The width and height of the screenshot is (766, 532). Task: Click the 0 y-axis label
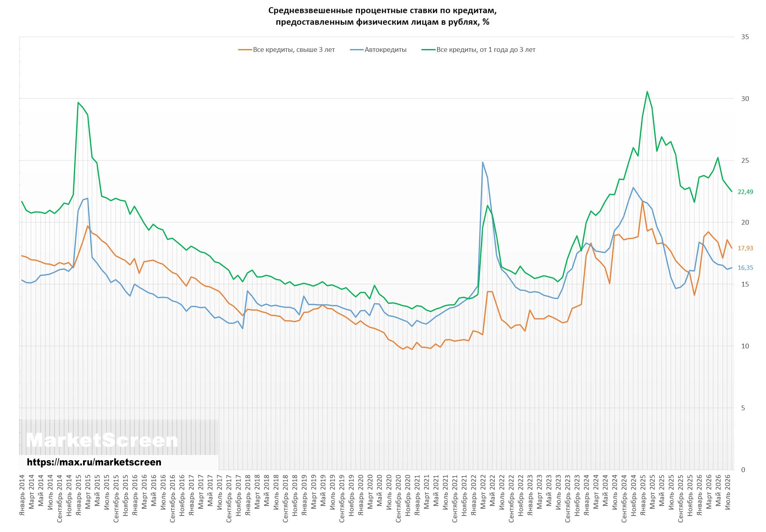[x=743, y=470]
